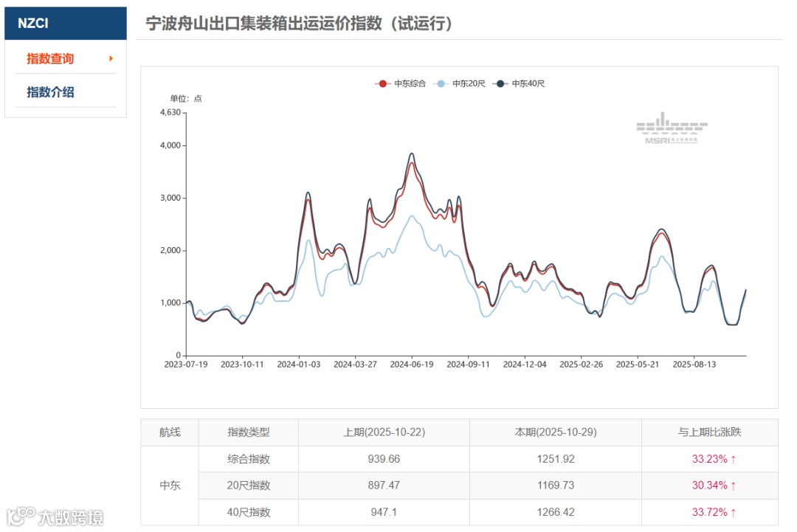
Task: Click the 33.23% change value
Action: [714, 460]
